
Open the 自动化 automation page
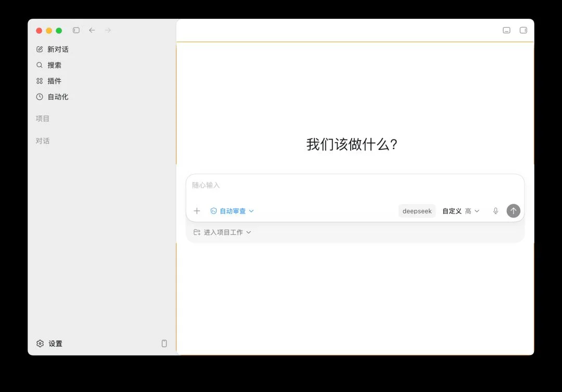(x=53, y=96)
